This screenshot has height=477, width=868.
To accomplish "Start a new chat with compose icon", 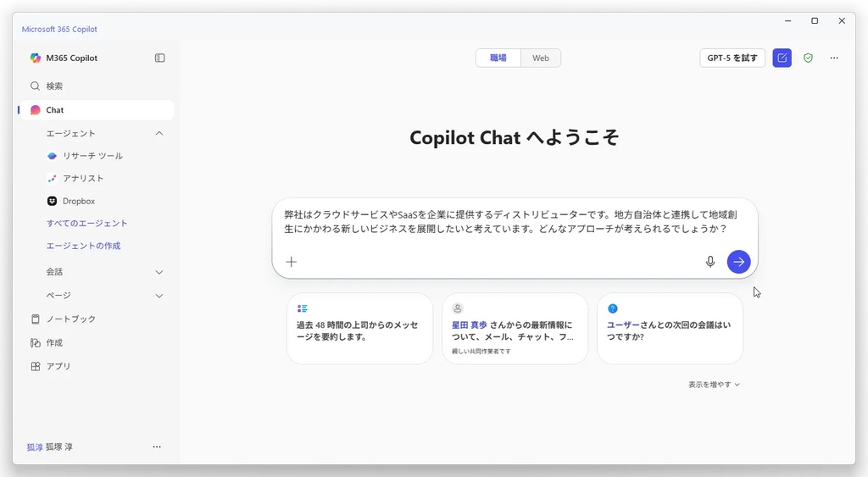I will [782, 58].
